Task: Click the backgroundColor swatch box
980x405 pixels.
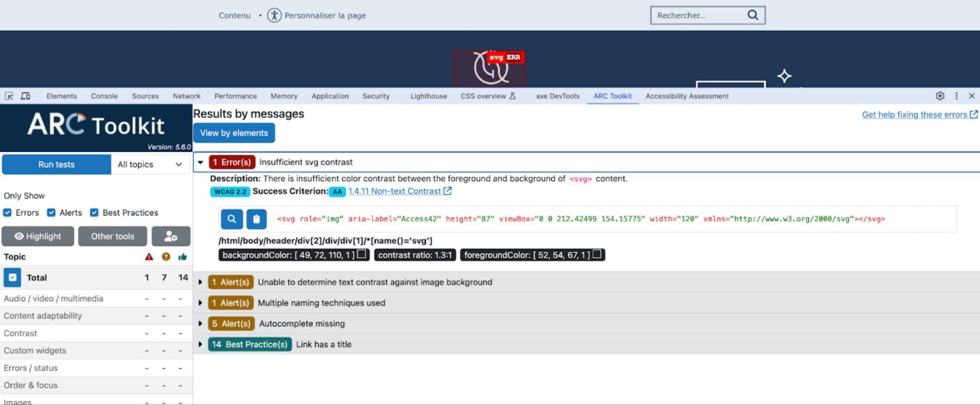Action: 362,254
